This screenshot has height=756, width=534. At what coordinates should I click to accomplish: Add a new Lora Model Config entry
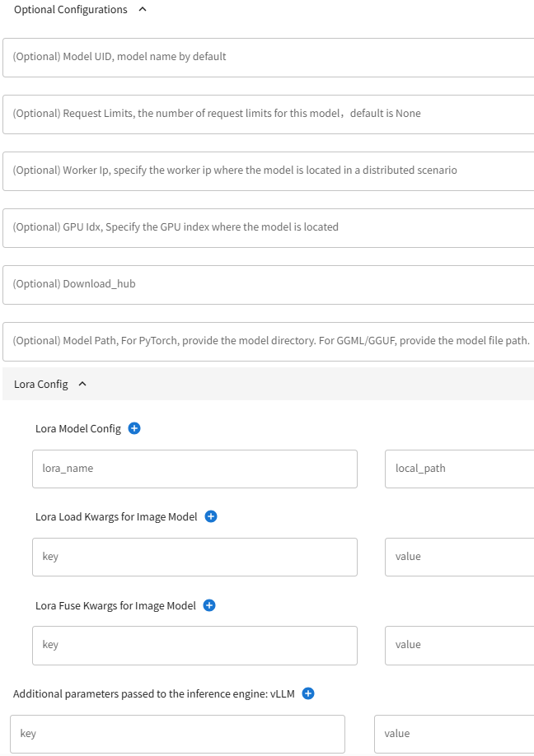[x=134, y=428]
